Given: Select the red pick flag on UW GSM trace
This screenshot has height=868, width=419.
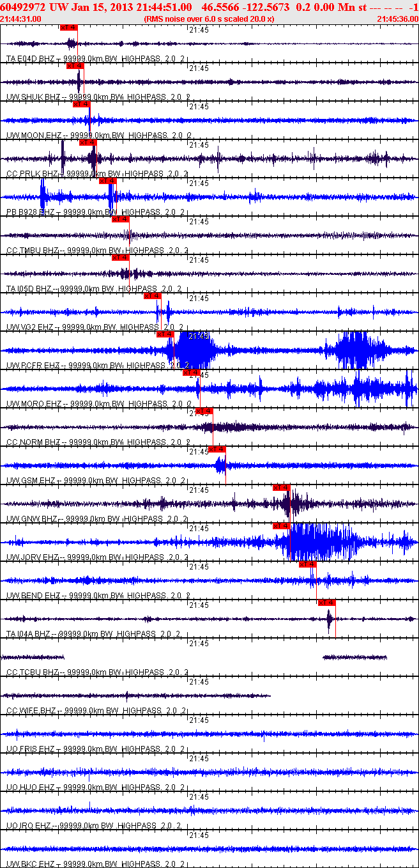Looking at the screenshot, I should [x=217, y=449].
